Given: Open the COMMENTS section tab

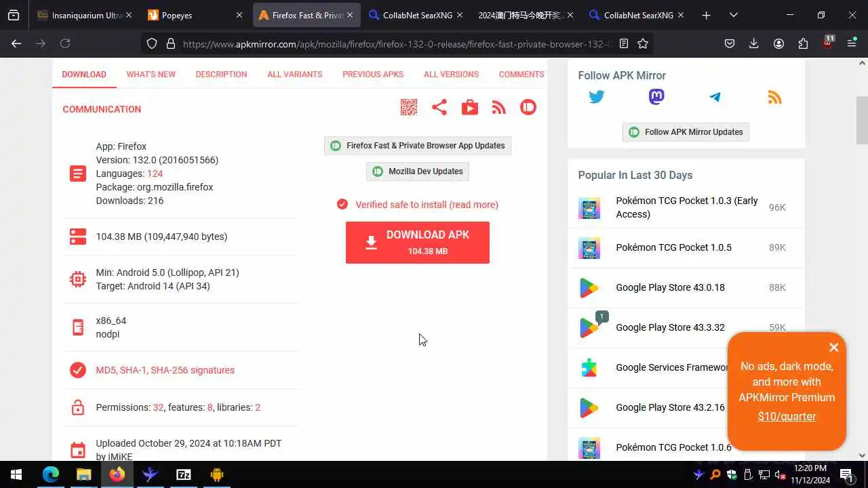Looking at the screenshot, I should click(521, 75).
